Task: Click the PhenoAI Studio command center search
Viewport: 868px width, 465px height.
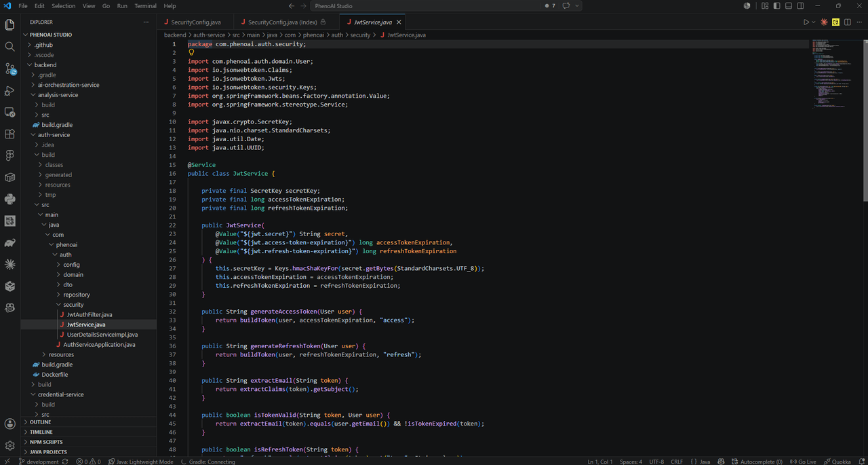Action: [x=425, y=6]
